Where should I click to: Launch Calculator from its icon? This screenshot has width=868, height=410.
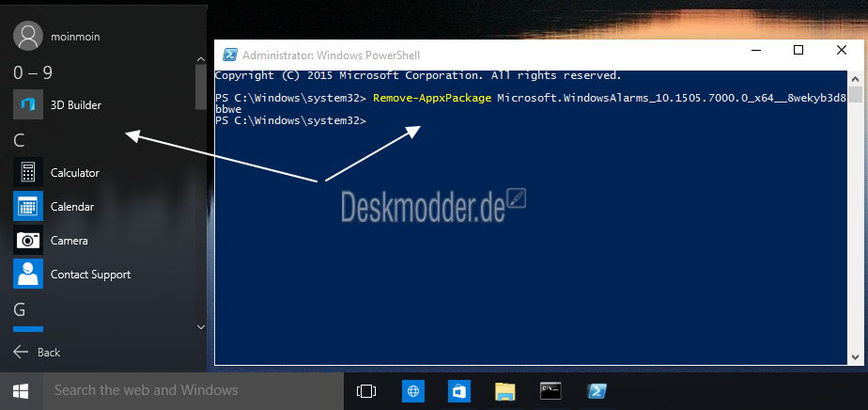click(x=27, y=172)
